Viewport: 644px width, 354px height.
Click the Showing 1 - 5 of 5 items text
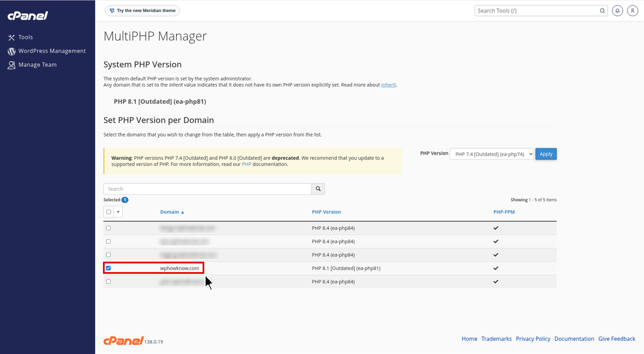534,200
